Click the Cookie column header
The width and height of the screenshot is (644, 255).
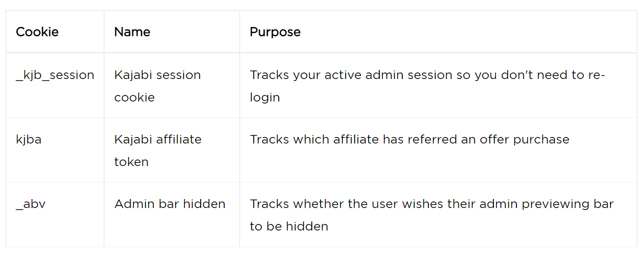[x=37, y=32]
